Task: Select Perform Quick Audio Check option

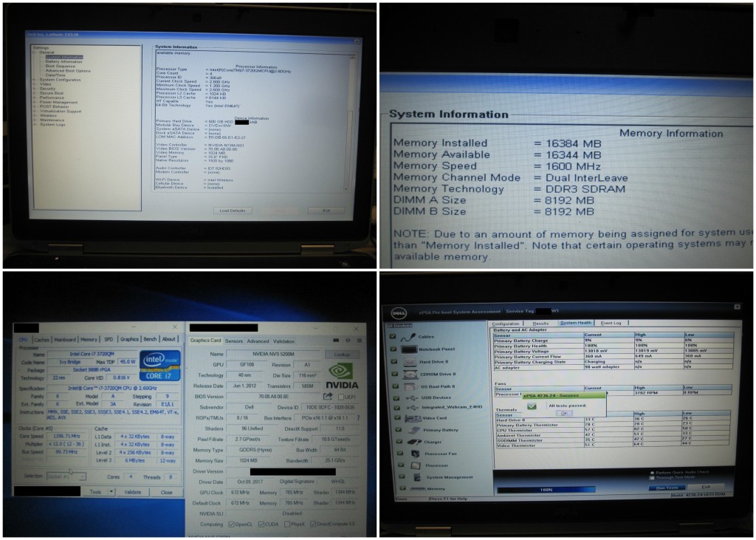Action: tap(681, 473)
